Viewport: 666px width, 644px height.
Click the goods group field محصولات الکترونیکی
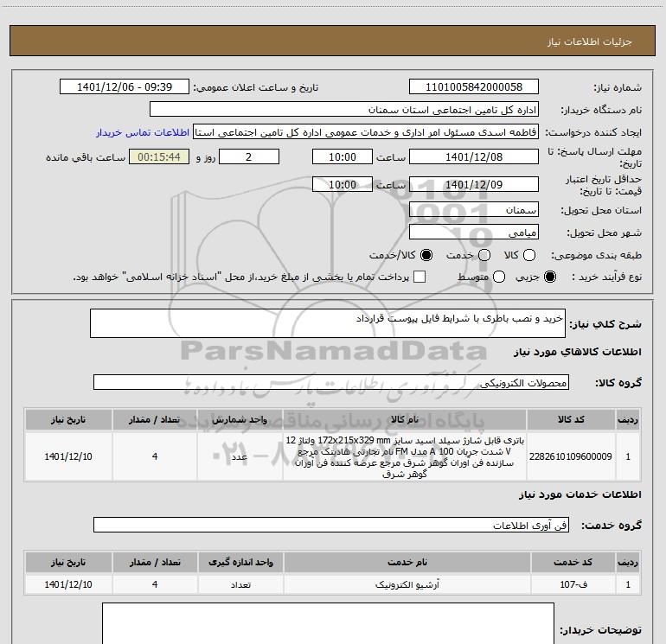pyautogui.click(x=331, y=382)
